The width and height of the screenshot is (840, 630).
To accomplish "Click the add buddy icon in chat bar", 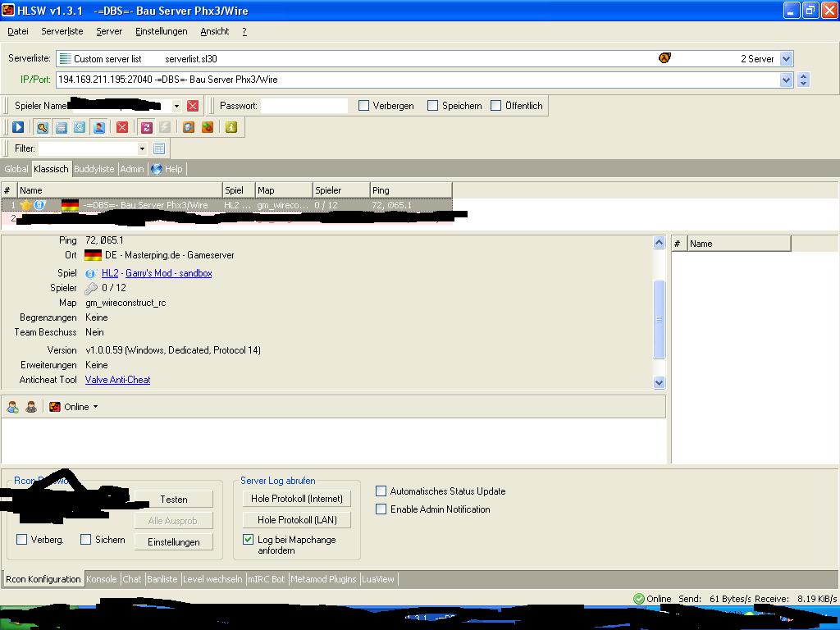I will click(x=13, y=407).
